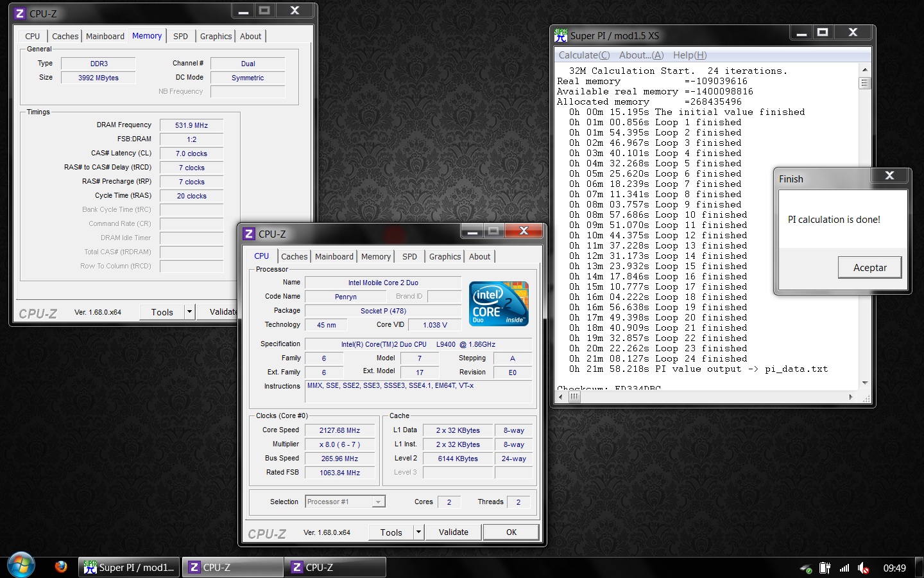
Task: Click the CAS# Latency 7.0 clocks field
Action: pos(192,153)
